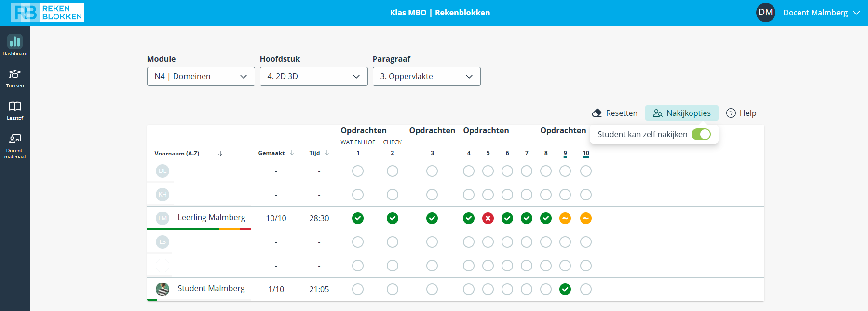Screen dimensions: 868x311
Task: Click column header opdracht 10
Action: point(586,154)
